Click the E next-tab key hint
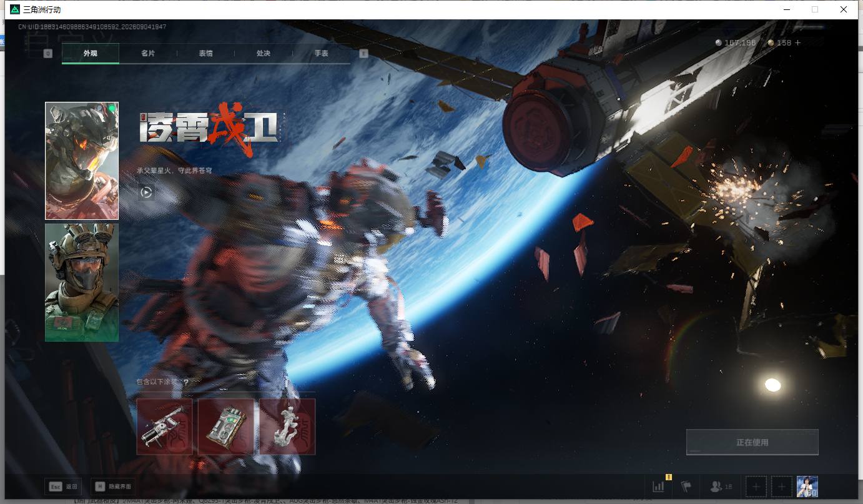This screenshot has height=504, width=863. pos(364,54)
